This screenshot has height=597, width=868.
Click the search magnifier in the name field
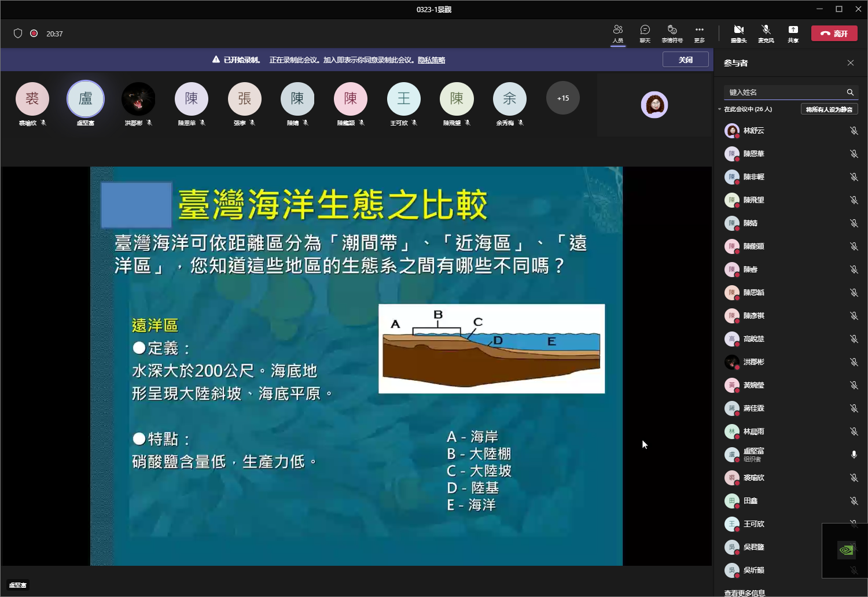click(x=850, y=92)
